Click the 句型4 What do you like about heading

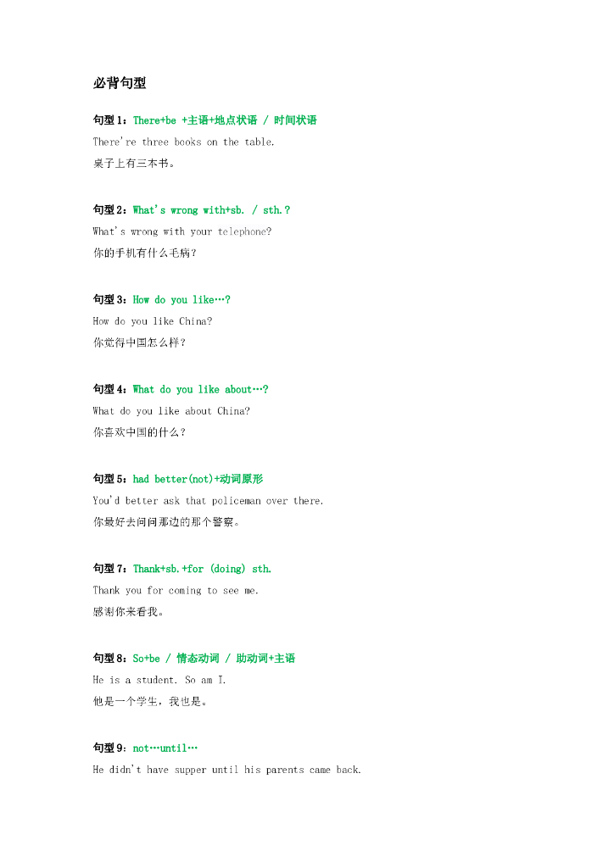(x=181, y=390)
